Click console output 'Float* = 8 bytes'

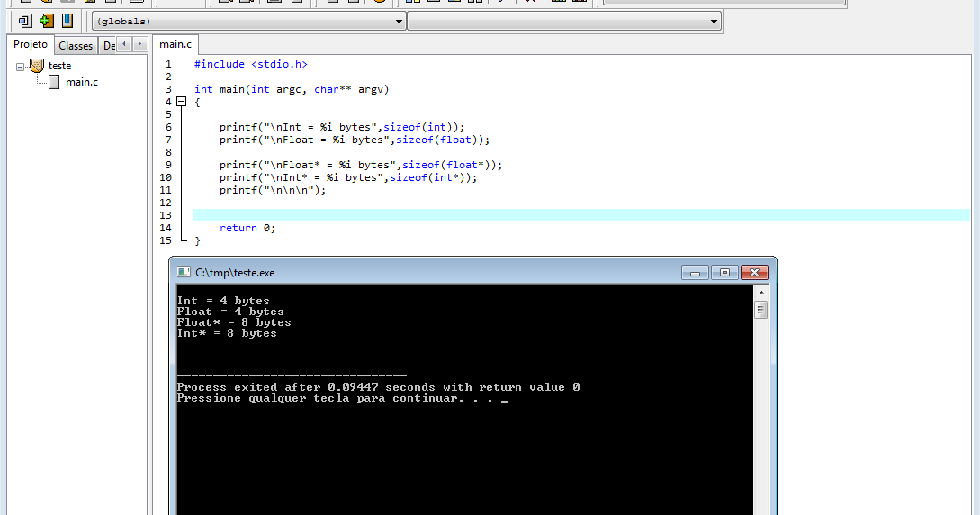point(234,322)
